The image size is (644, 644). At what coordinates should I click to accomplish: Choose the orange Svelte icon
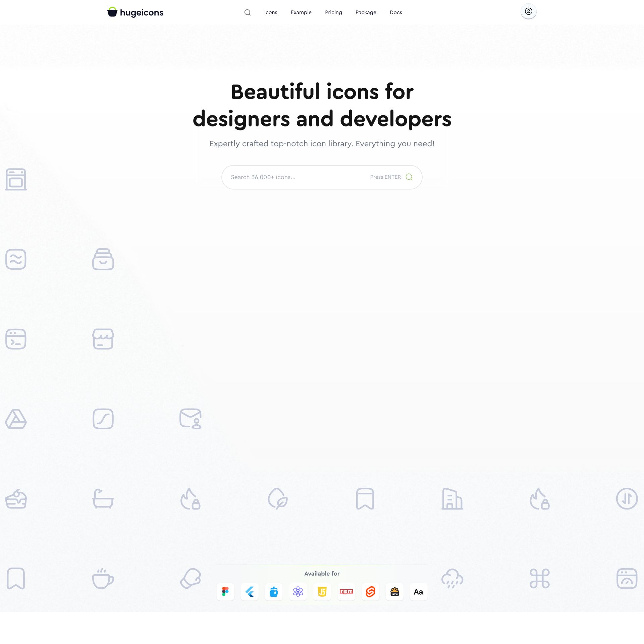click(x=370, y=592)
